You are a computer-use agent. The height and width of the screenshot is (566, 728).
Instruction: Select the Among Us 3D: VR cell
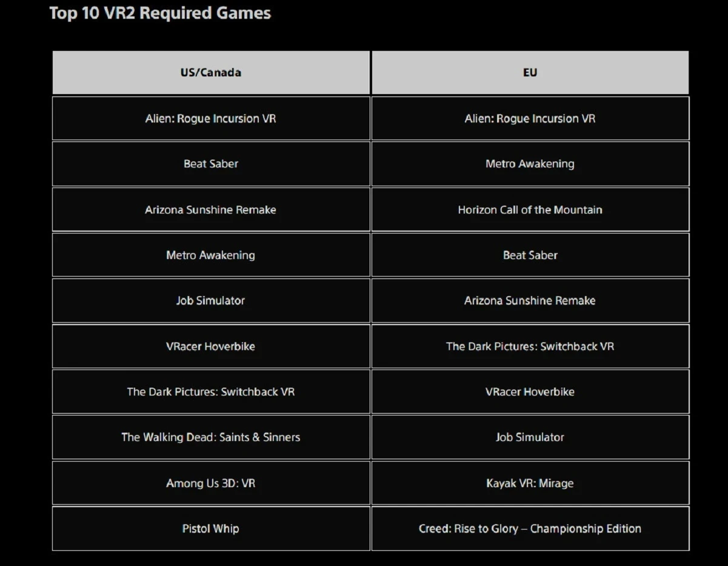tap(210, 483)
